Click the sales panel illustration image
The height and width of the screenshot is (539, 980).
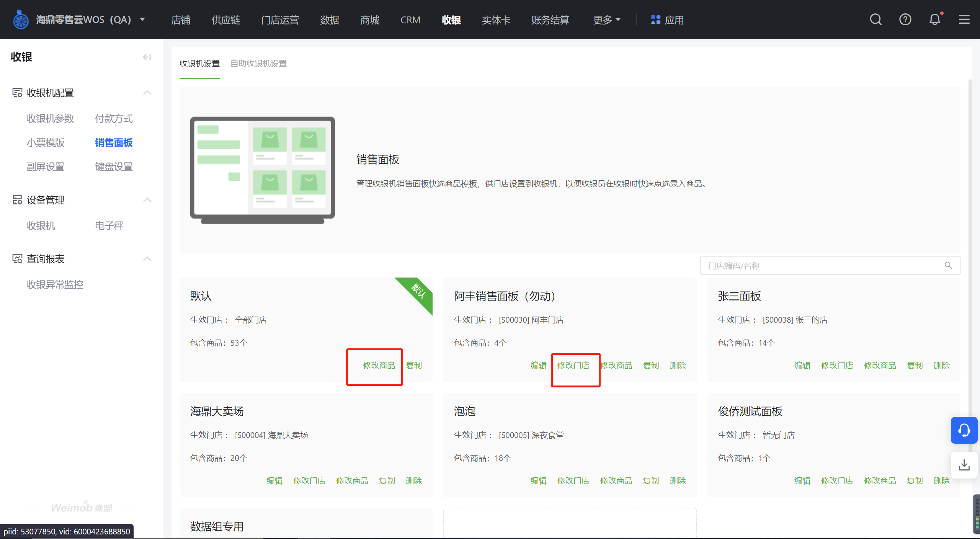pyautogui.click(x=263, y=170)
